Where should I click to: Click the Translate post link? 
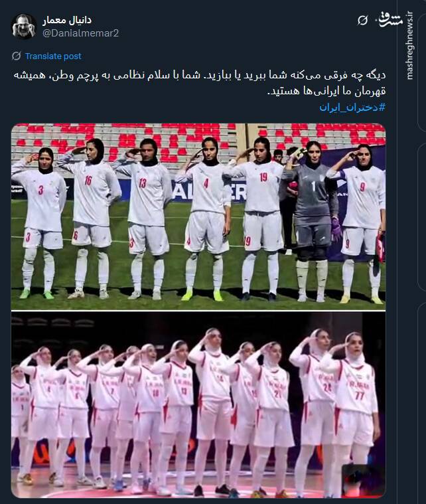pyautogui.click(x=53, y=56)
